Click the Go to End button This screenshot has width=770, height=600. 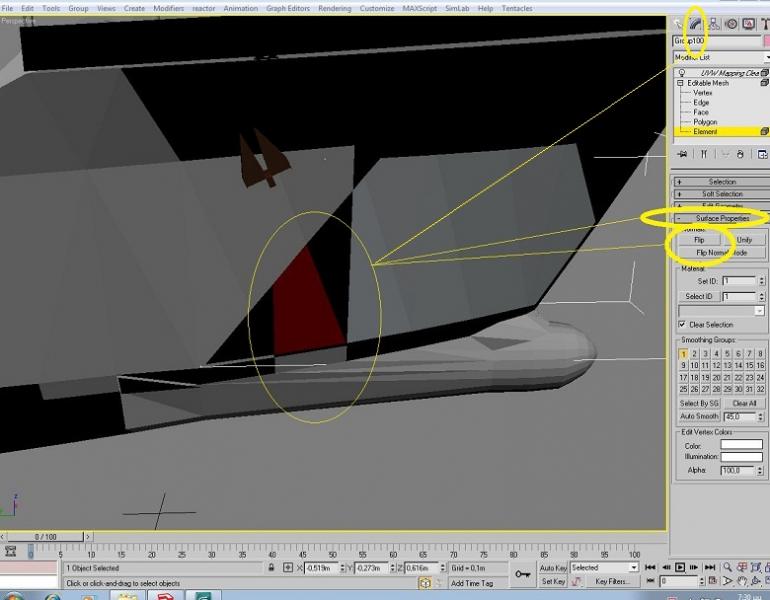710,567
